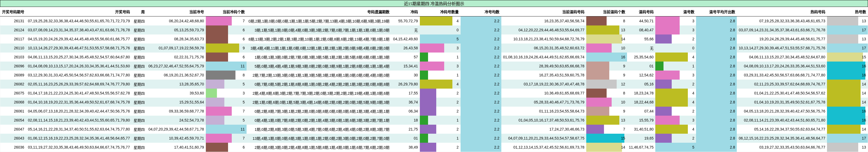Select the 开奖号码 column header

pyautogui.click(x=122, y=12)
